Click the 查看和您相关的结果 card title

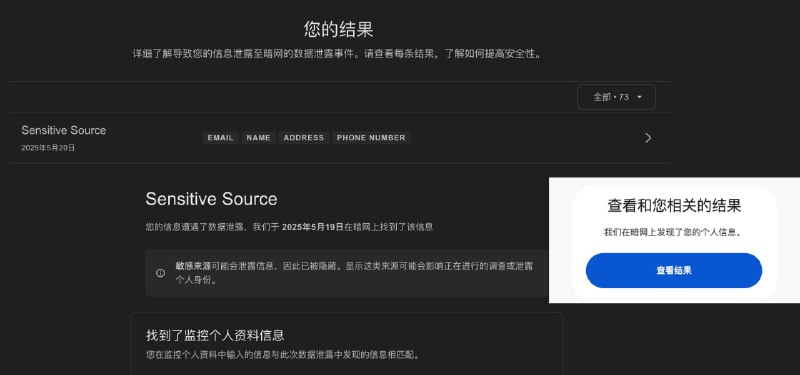[674, 206]
